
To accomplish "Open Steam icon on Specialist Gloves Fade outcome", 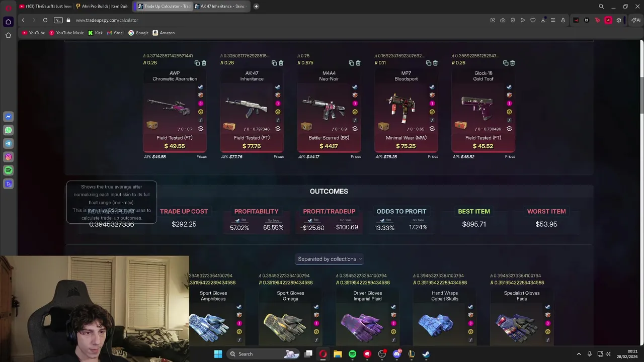I will [x=547, y=307].
